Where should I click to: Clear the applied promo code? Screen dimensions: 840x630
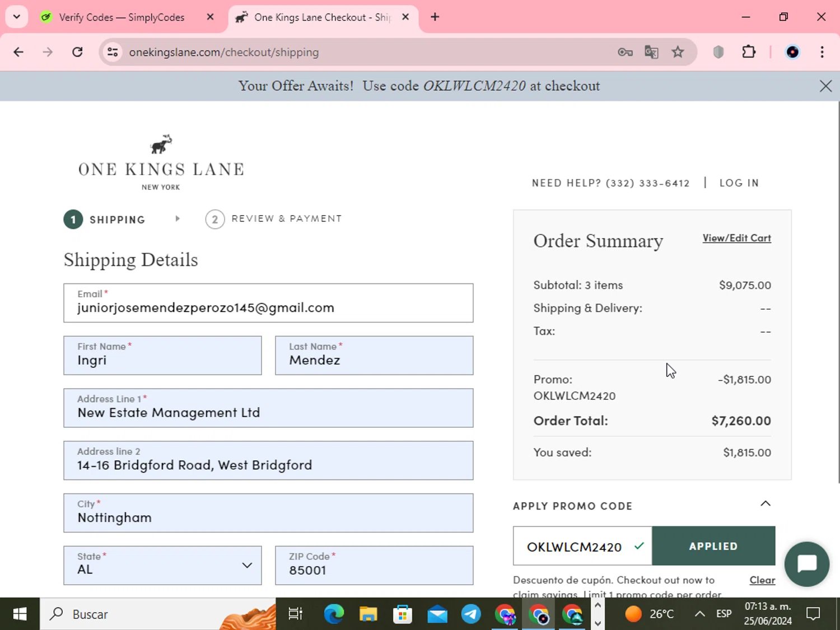762,580
